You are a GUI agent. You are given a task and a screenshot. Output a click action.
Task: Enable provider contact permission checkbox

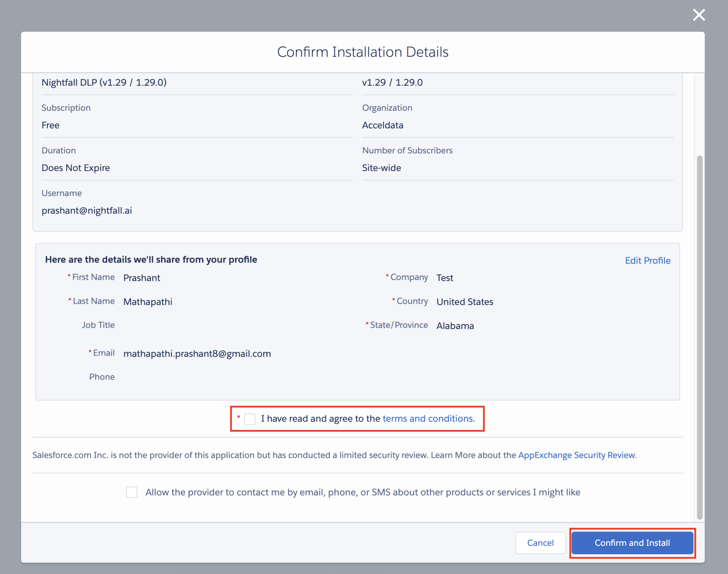(132, 492)
